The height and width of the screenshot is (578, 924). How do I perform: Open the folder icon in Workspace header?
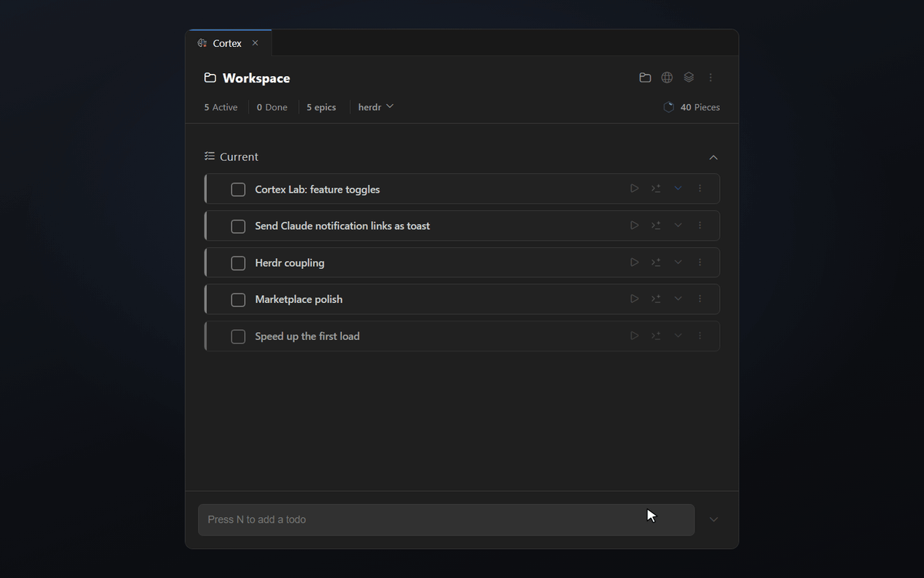(x=645, y=77)
